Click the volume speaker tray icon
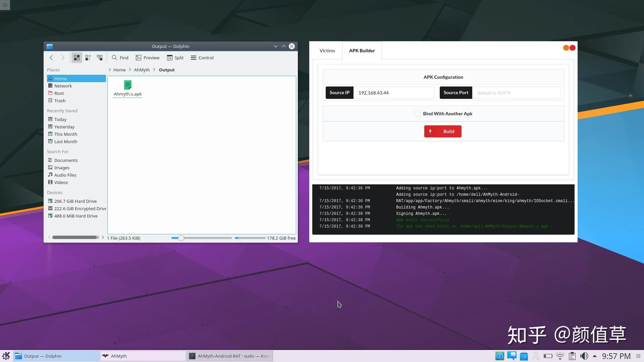The image size is (644, 362). pos(584,356)
